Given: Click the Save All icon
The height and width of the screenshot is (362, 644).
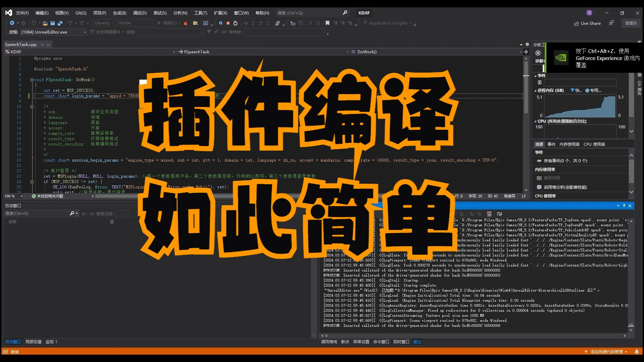Looking at the screenshot, I should (x=60, y=23).
